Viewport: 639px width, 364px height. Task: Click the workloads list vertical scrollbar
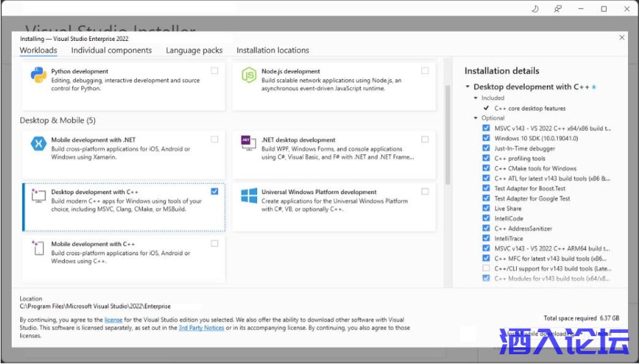coord(447,130)
